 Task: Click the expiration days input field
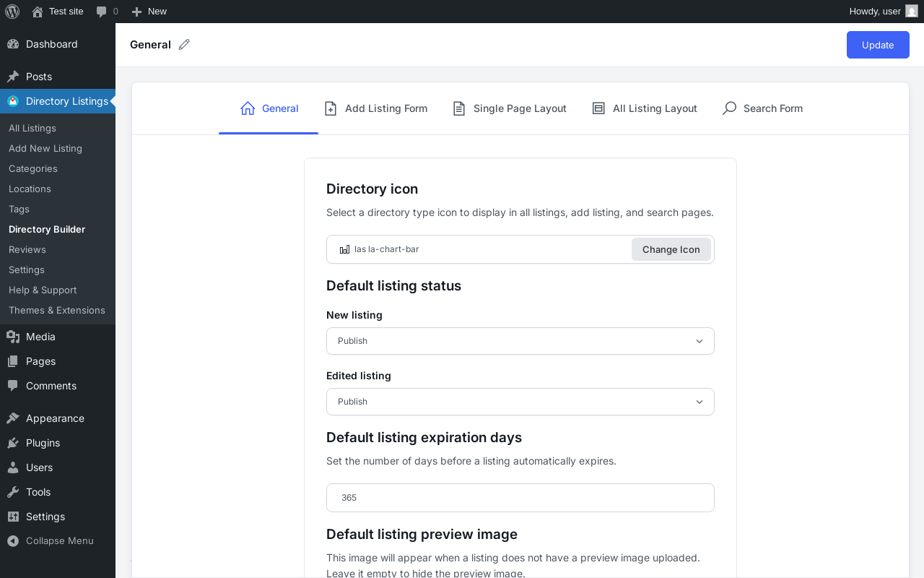pyautogui.click(x=520, y=498)
